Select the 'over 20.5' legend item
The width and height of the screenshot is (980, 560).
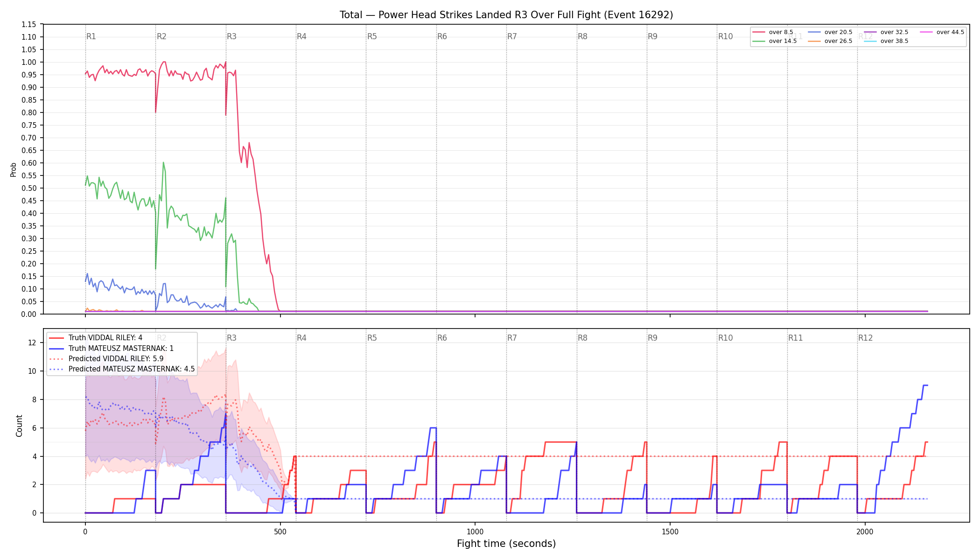(830, 32)
